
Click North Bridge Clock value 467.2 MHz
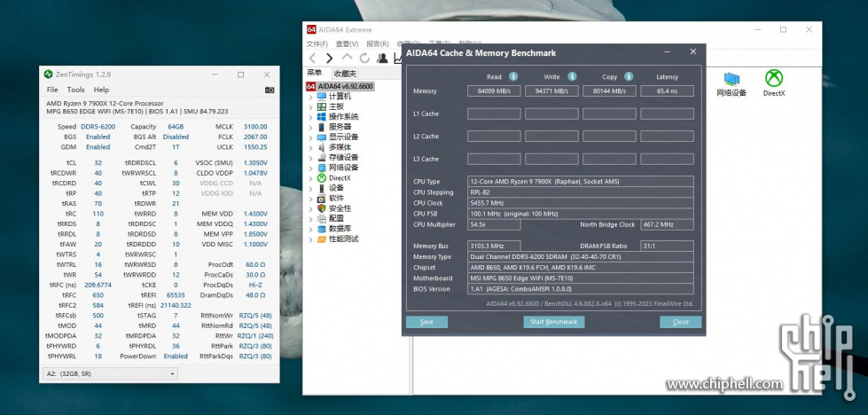[x=667, y=224]
